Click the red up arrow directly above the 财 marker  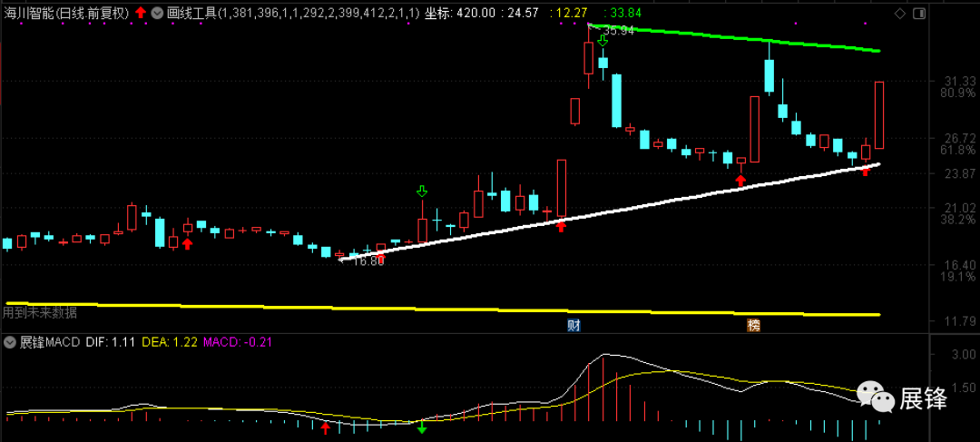click(x=561, y=226)
